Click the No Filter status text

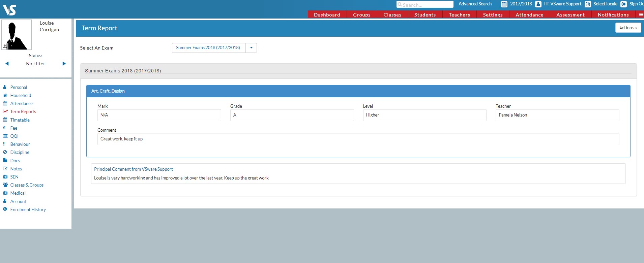[x=35, y=64]
